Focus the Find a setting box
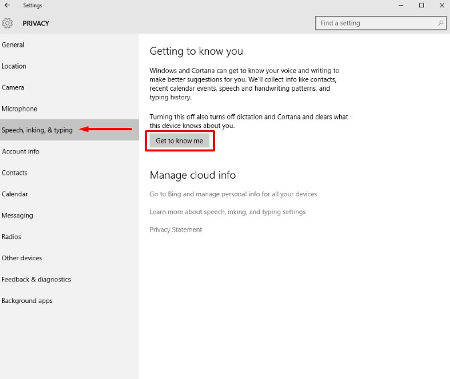This screenshot has width=450, height=379. [x=381, y=23]
